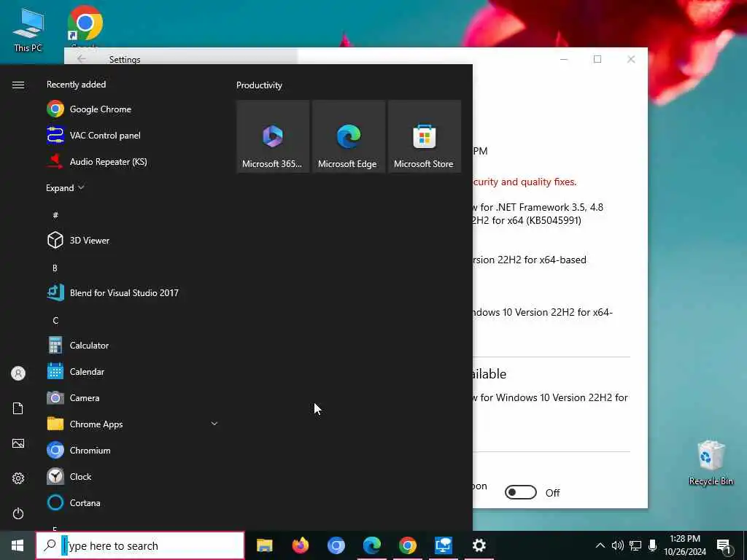Open Google Chrome from the taskbar
This screenshot has height=560, width=747.
(x=407, y=545)
